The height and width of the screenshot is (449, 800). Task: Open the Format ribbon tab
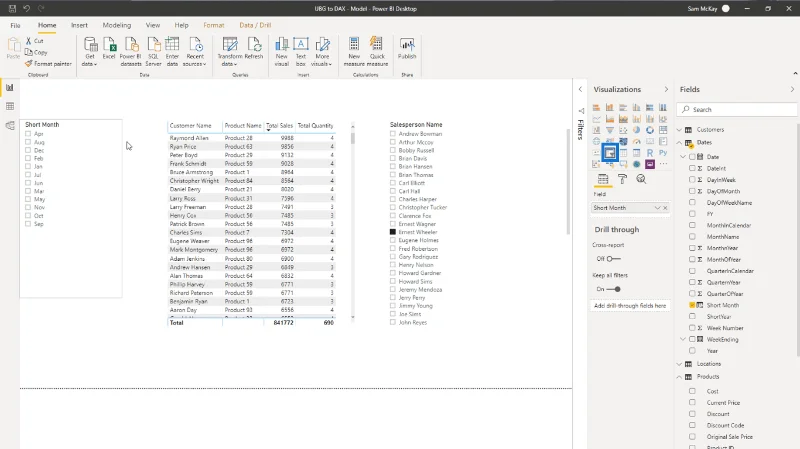(213, 25)
